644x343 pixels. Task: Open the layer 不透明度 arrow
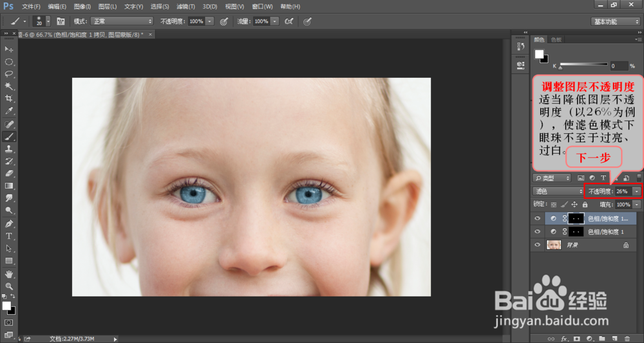[x=636, y=191]
